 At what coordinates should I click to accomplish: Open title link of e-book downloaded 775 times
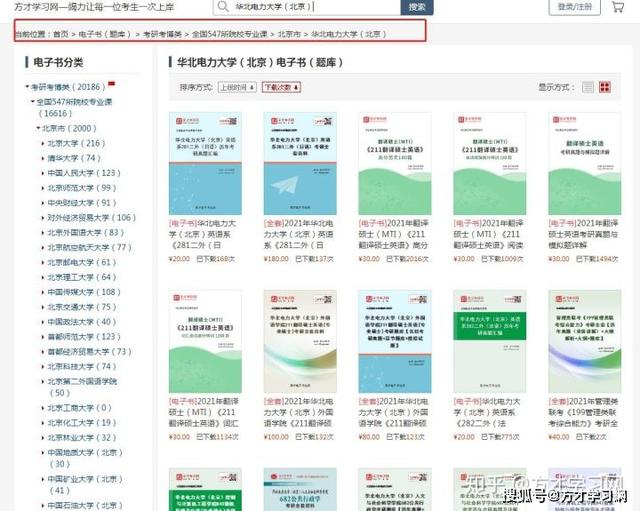click(x=487, y=412)
